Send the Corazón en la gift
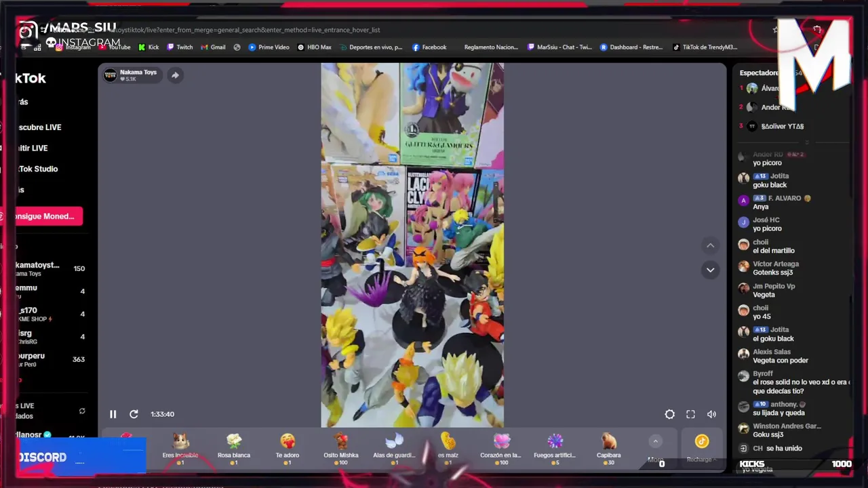 [501, 449]
